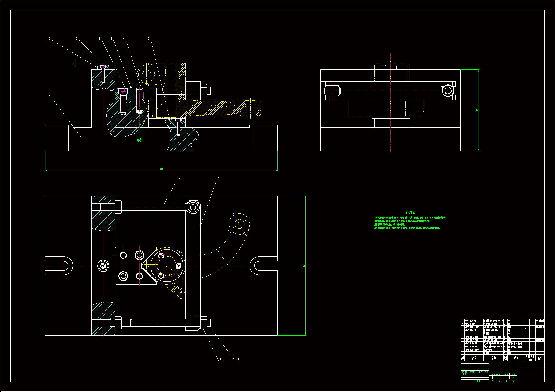Select callout number 10 below plan view

point(221,359)
